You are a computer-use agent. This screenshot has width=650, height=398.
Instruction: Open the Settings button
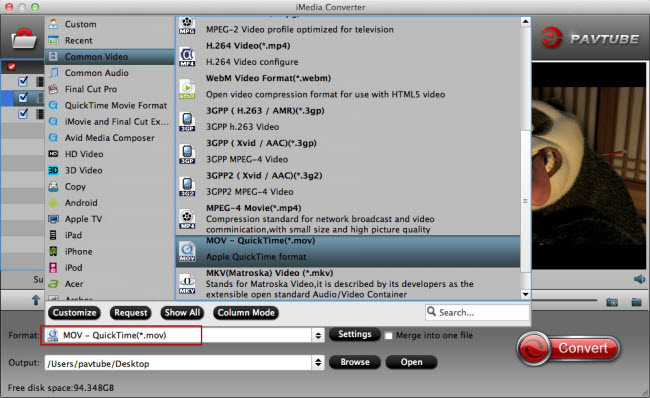(354, 334)
